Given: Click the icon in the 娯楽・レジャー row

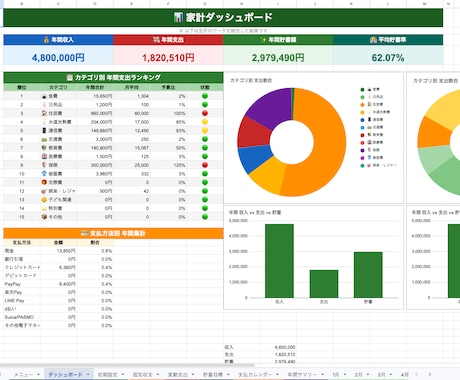Looking at the screenshot, I should pyautogui.click(x=44, y=191).
